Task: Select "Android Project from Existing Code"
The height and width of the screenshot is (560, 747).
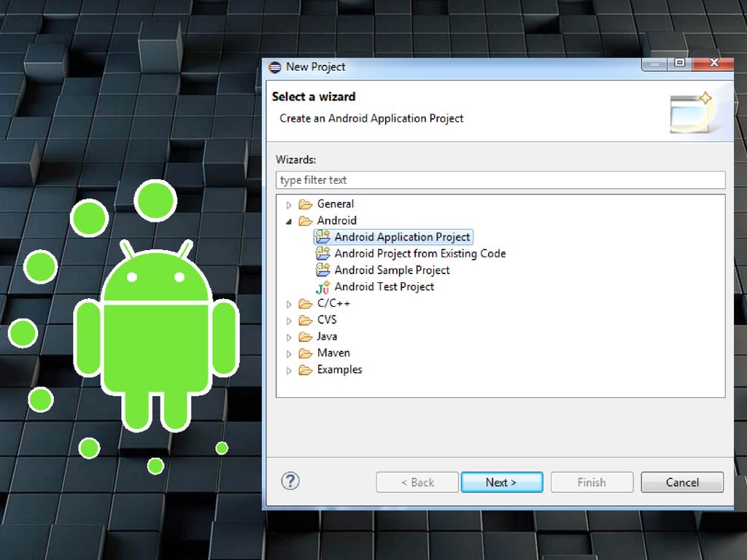Action: click(419, 253)
